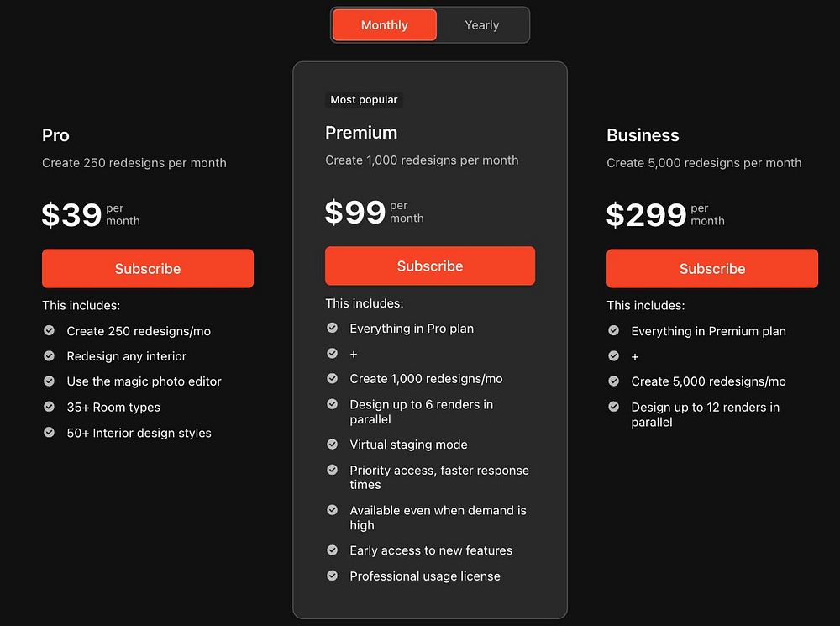Subscribe to the Business plan
Screen dimensions: 840x626
click(711, 269)
